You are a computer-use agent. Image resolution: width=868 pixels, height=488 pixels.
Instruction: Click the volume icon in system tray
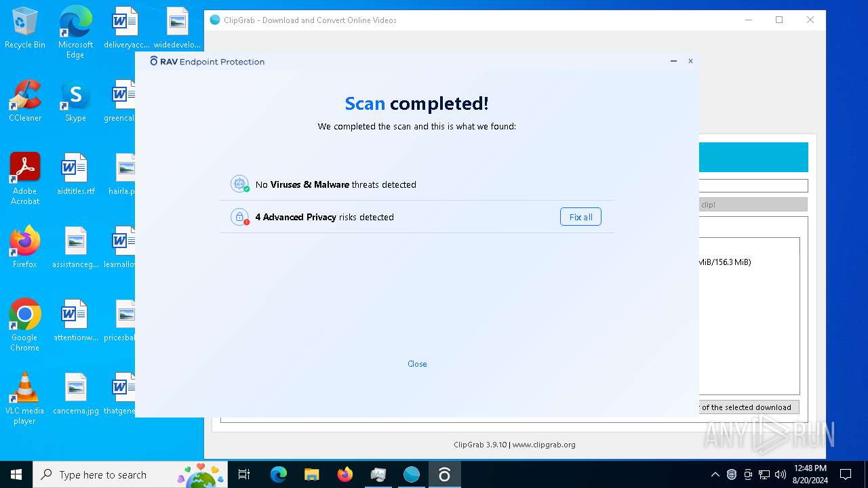click(781, 474)
